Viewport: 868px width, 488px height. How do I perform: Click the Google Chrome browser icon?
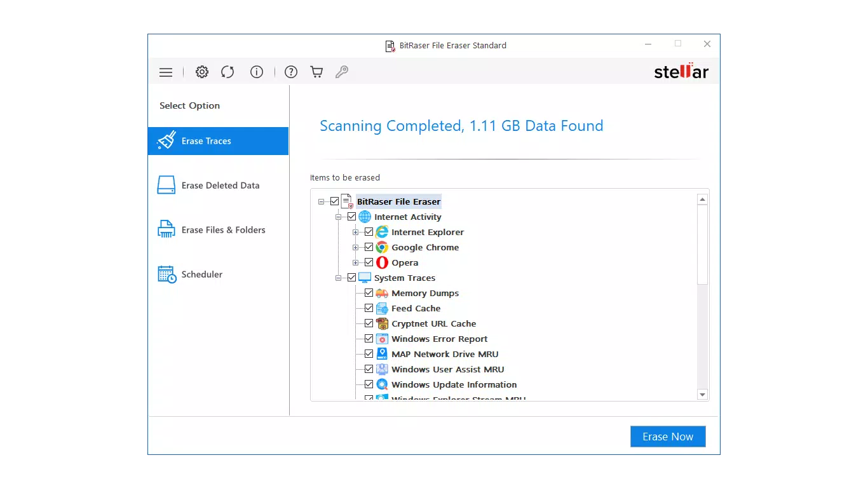[x=382, y=247]
